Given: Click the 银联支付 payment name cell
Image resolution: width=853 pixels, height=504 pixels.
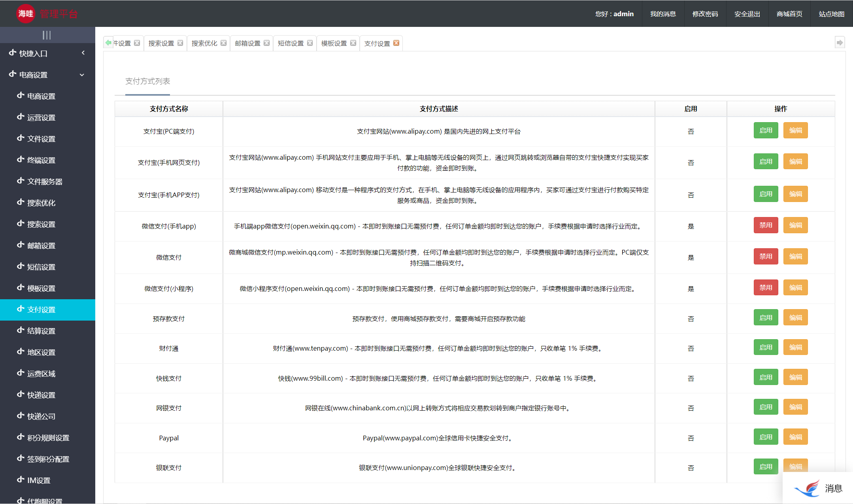Looking at the screenshot, I should pos(169,468).
